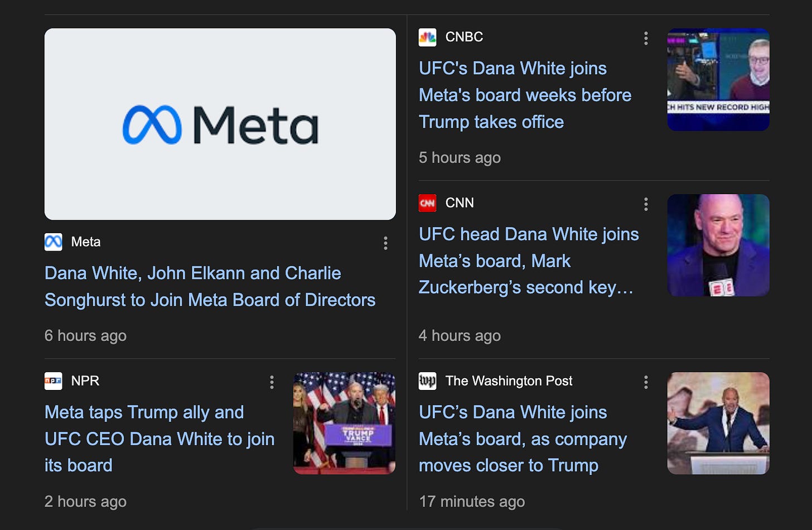The width and height of the screenshot is (812, 530).
Task: Click the '17 minutes ago' timestamp
Action: (472, 501)
